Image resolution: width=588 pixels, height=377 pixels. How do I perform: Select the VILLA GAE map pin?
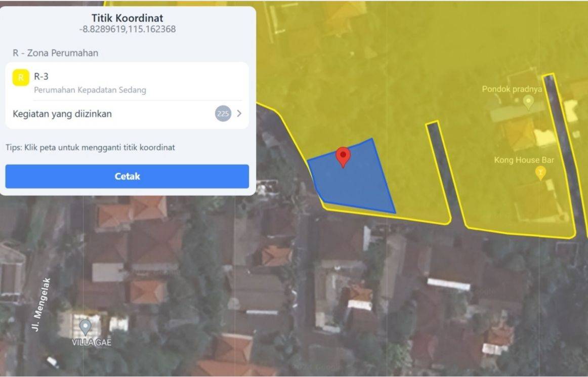pyautogui.click(x=86, y=327)
